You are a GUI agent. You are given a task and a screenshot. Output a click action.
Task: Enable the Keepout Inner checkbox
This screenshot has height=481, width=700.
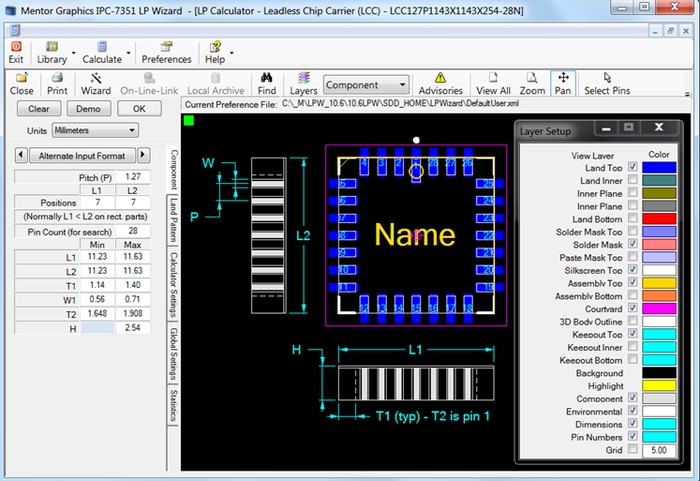point(633,346)
